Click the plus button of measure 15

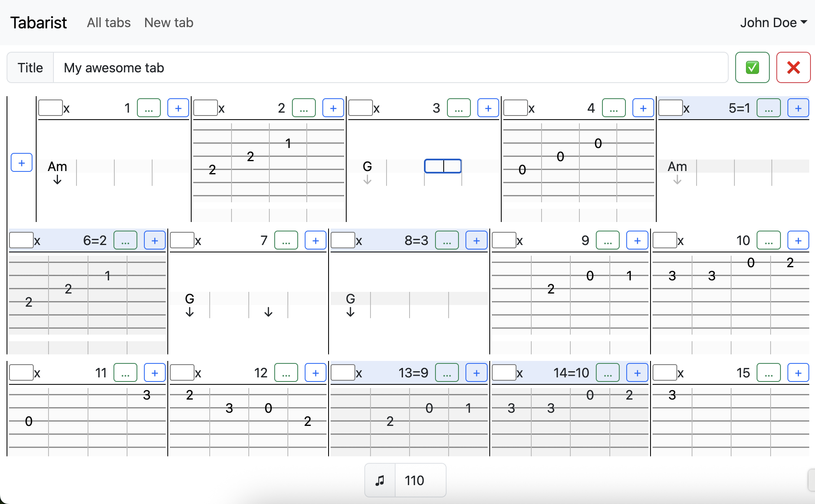[798, 373]
